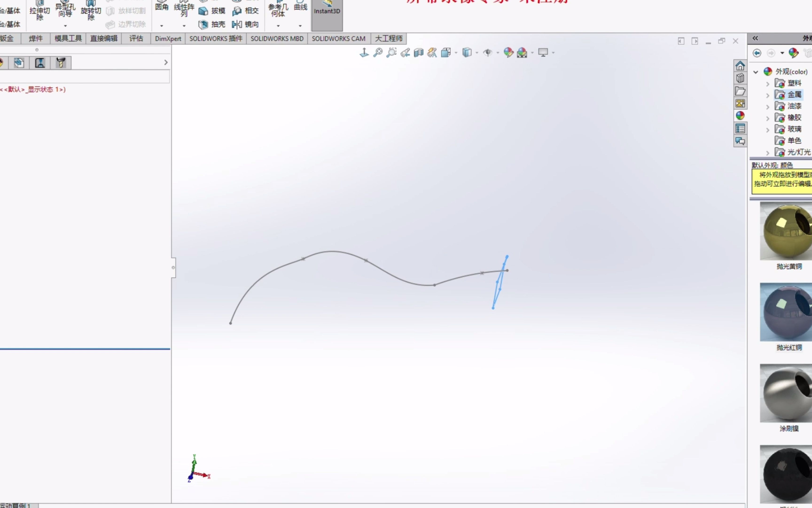Open the Apply Scene dropdown arrow

[x=532, y=53]
